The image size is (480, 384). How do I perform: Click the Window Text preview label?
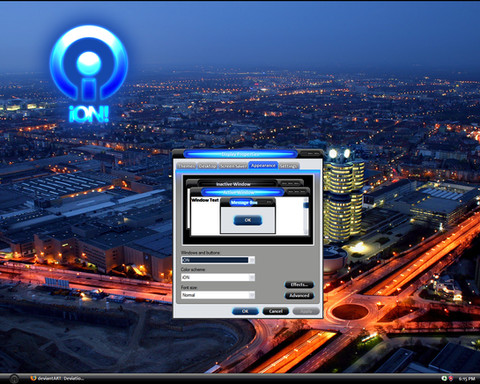(x=205, y=200)
